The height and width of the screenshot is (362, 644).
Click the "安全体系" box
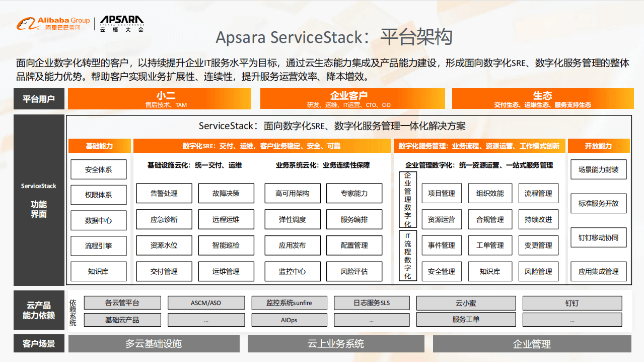coord(99,169)
